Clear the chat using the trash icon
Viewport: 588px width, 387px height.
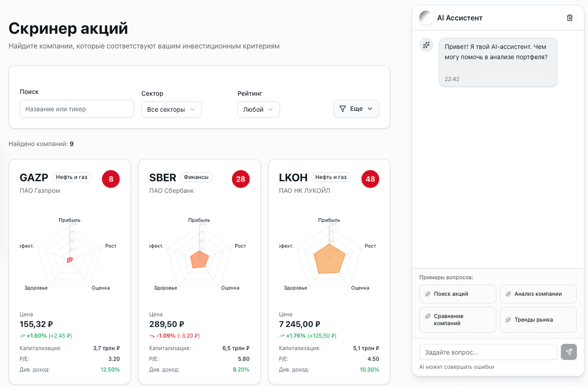click(569, 17)
